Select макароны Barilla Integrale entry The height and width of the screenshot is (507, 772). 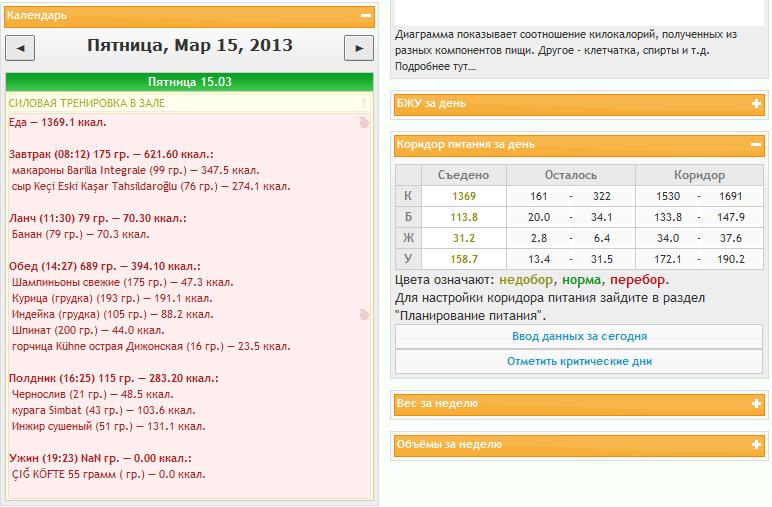(x=135, y=170)
